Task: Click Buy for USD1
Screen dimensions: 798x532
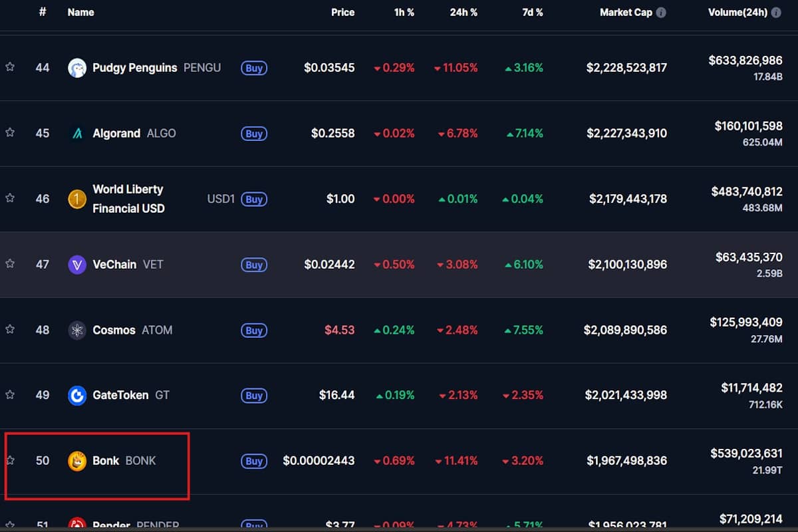Action: point(254,199)
